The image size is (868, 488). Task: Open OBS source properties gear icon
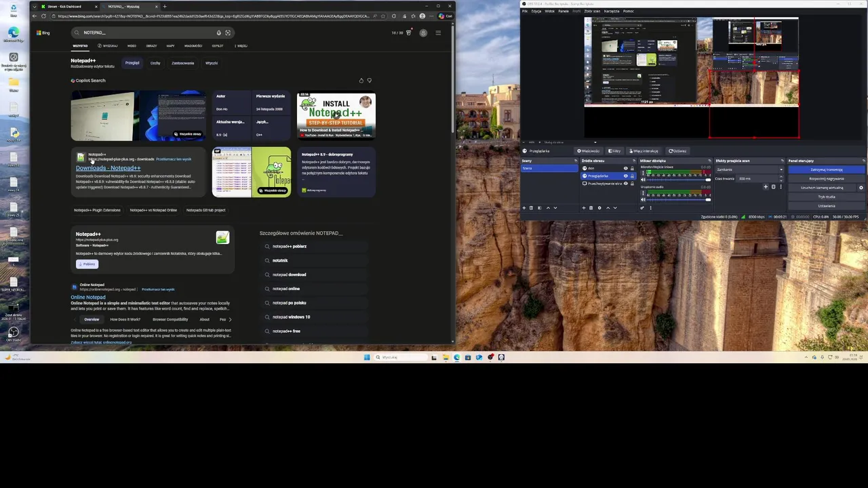(x=599, y=208)
